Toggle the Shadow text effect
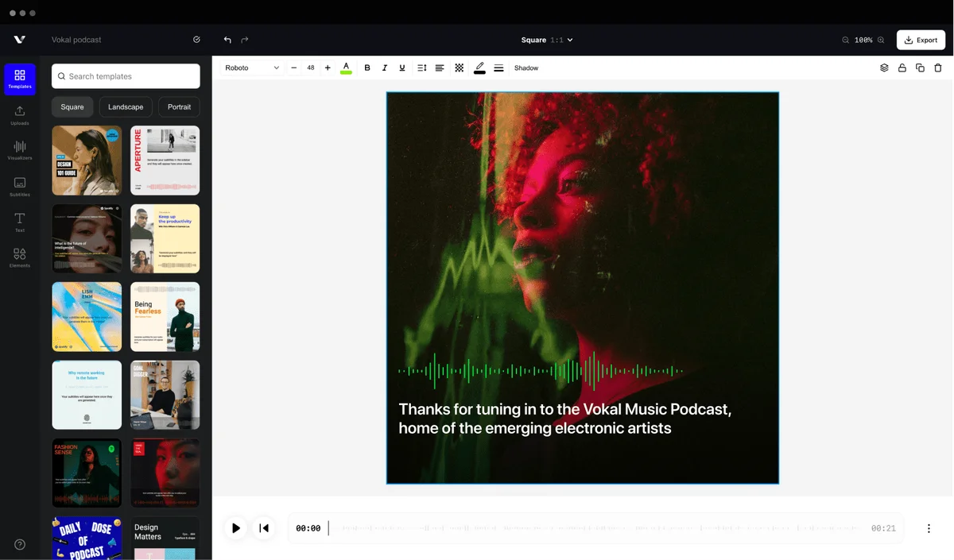 point(526,68)
